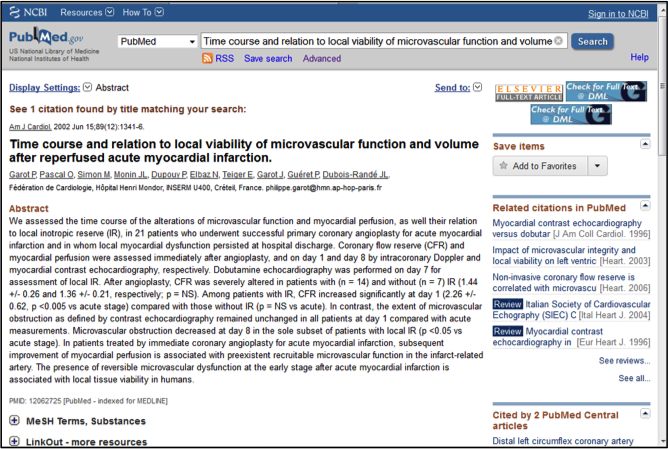668x449 pixels.
Task: Click author Elbaz N link
Action: point(204,174)
